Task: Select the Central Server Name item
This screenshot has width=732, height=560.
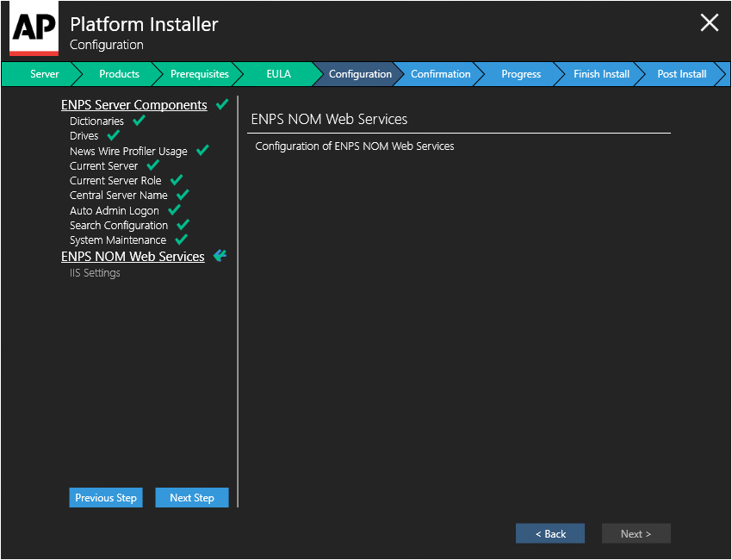Action: point(119,196)
